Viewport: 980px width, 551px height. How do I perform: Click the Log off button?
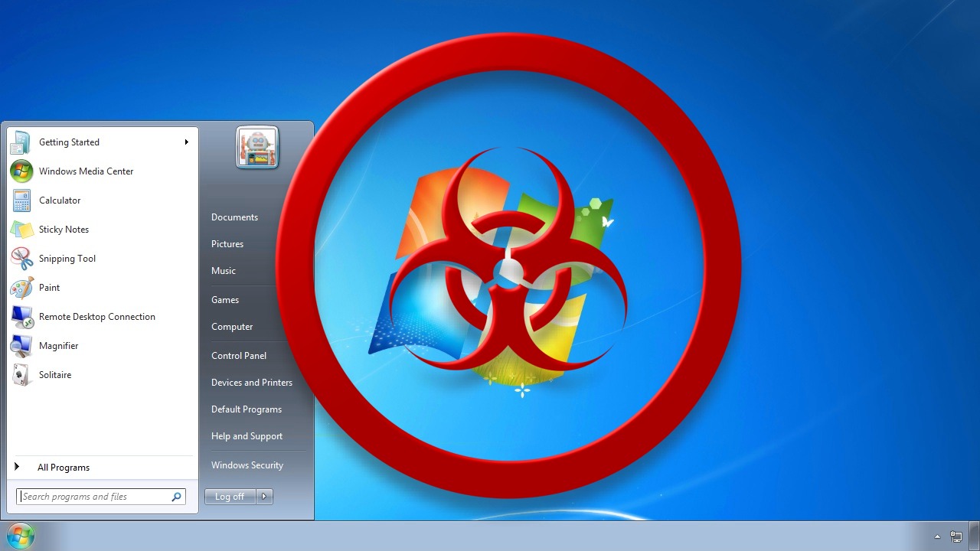click(x=230, y=497)
